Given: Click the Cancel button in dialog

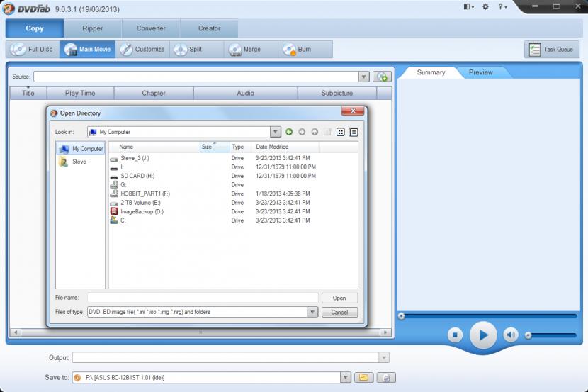Looking at the screenshot, I should pos(339,312).
